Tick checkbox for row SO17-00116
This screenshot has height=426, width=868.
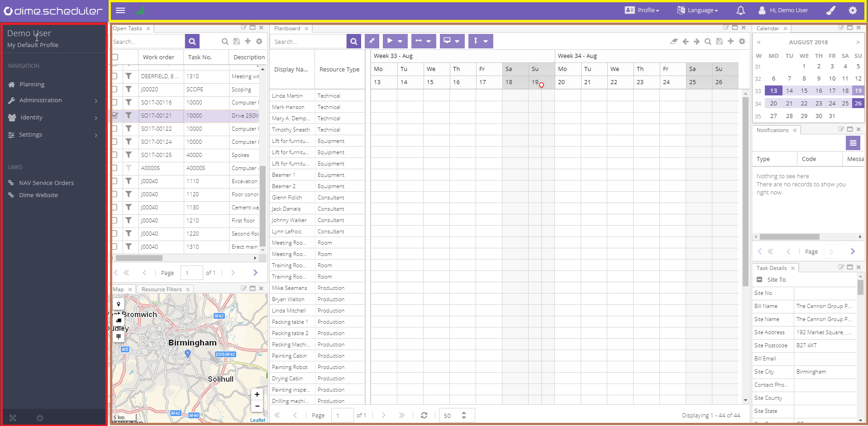(x=114, y=102)
